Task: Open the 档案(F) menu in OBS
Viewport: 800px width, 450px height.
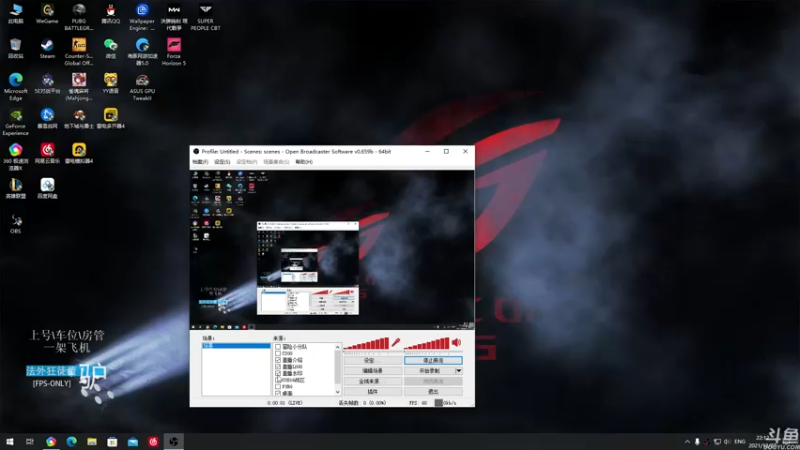Action: [200, 162]
